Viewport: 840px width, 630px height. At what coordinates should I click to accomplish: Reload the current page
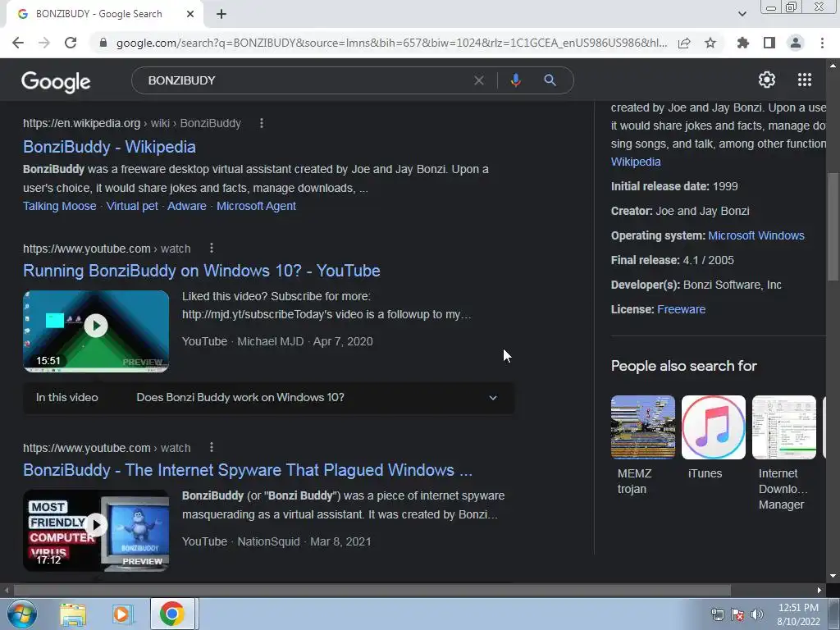tap(71, 43)
